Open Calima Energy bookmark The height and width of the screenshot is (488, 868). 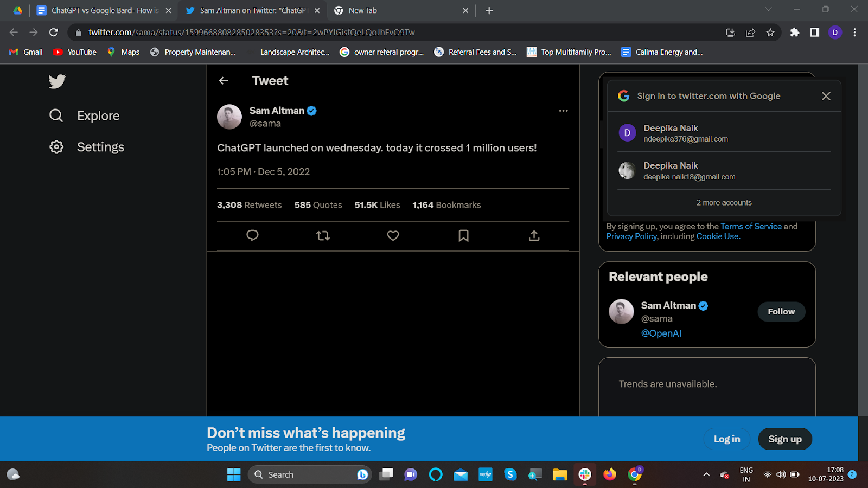662,52
